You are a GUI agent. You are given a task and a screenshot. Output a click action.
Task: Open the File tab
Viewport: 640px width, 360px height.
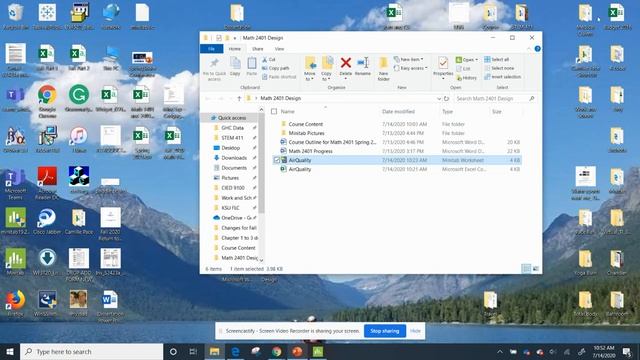(211, 49)
